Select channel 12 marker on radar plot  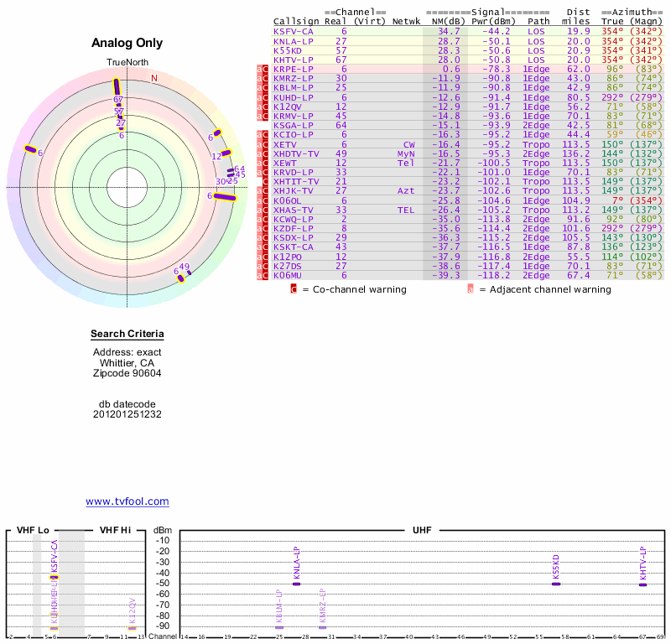click(226, 153)
